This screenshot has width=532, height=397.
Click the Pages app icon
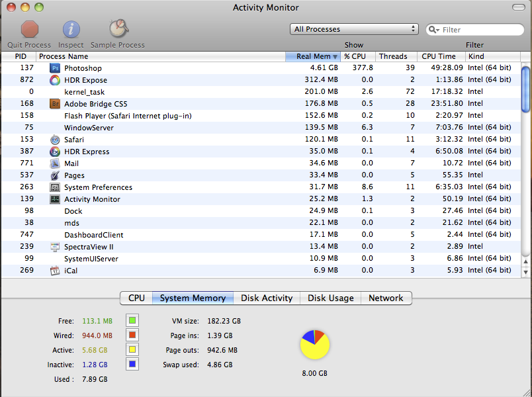click(x=55, y=175)
